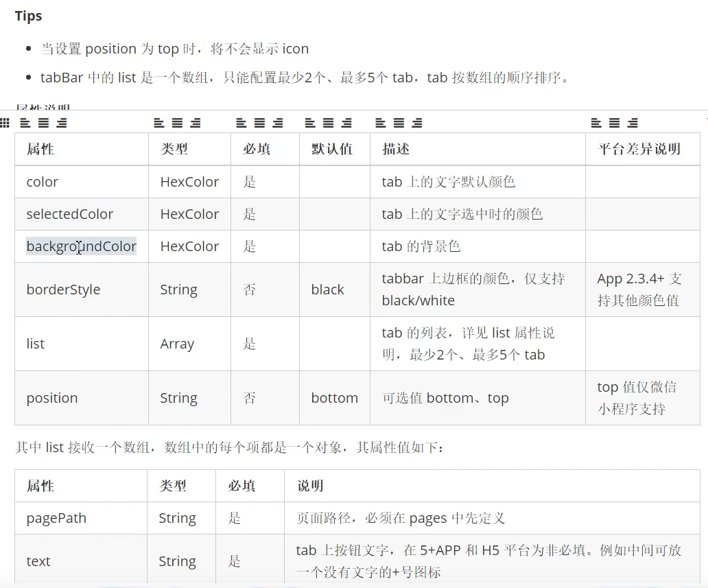The height and width of the screenshot is (588, 708).
Task: Click the highlighted backgroundColor cell
Action: [81, 246]
